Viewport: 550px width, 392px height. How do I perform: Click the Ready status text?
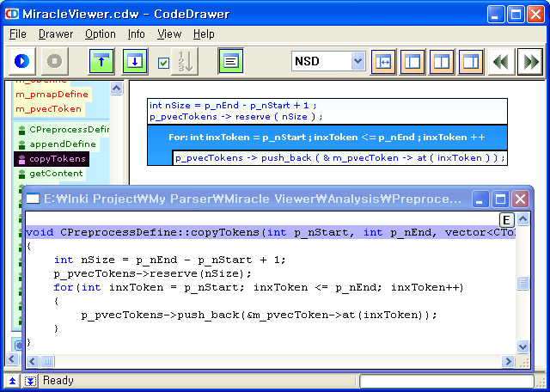coord(58,381)
